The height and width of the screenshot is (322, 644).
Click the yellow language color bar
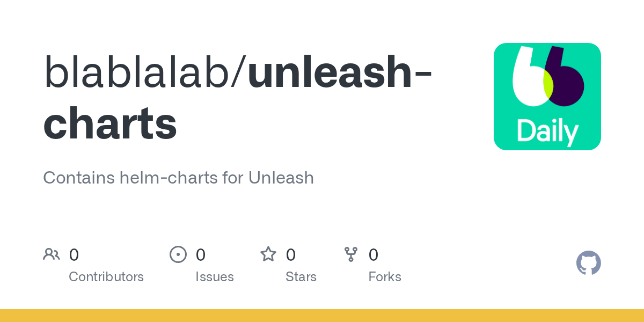coord(322,316)
